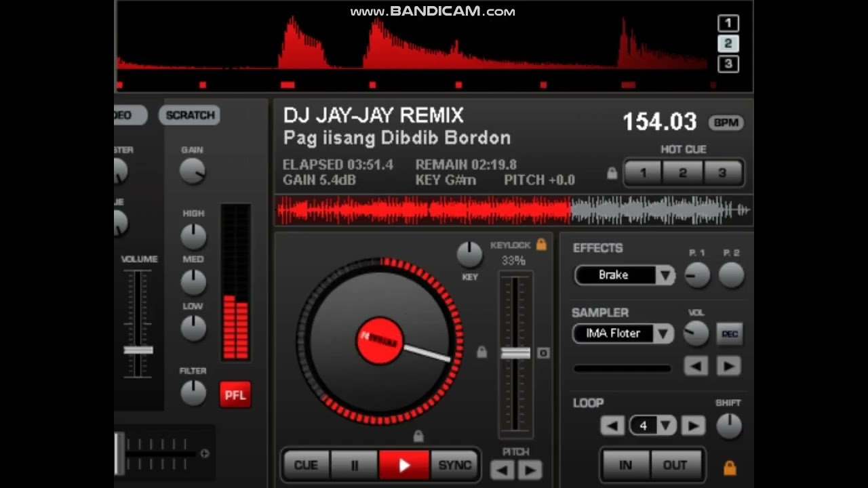Viewport: 868px width, 488px height.
Task: Toggle the BPM button
Action: click(726, 123)
